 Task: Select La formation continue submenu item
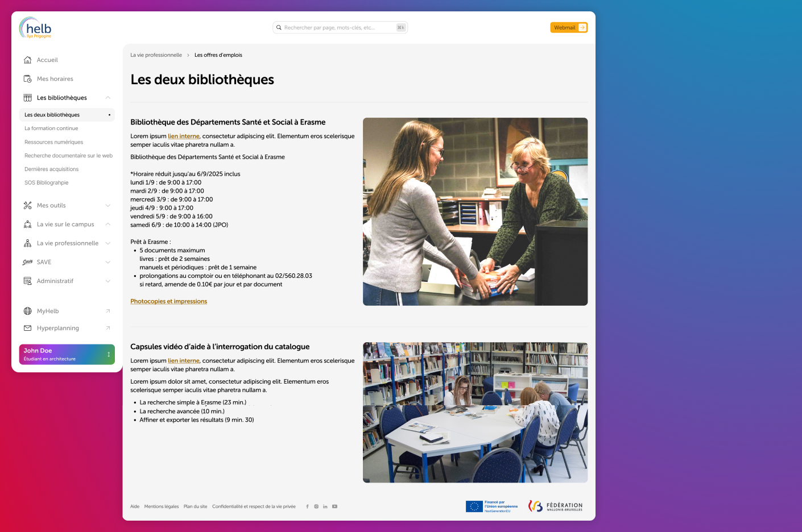click(x=51, y=128)
